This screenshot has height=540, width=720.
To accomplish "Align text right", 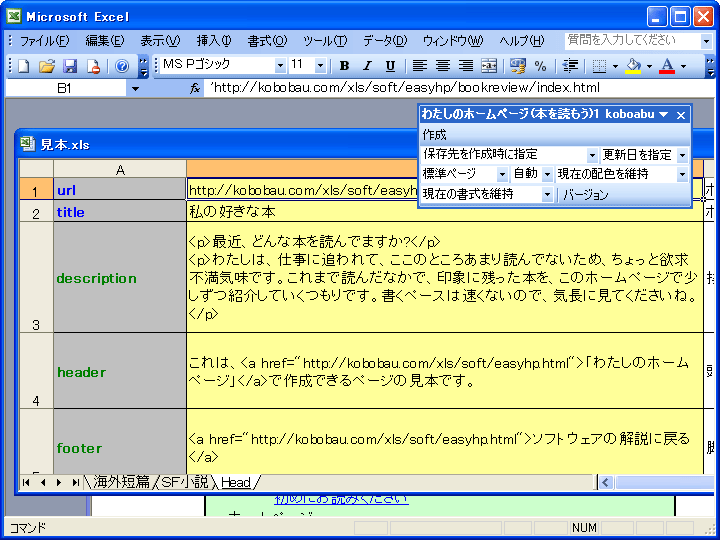I will 466,66.
